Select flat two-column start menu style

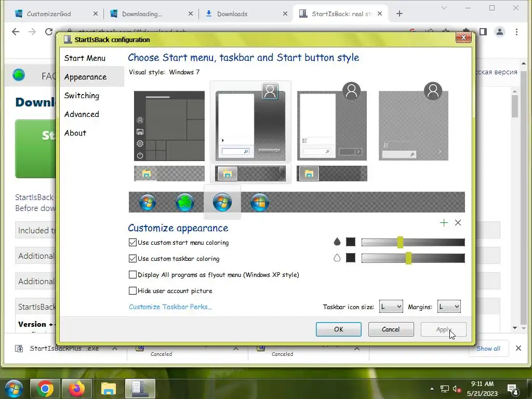click(x=332, y=122)
